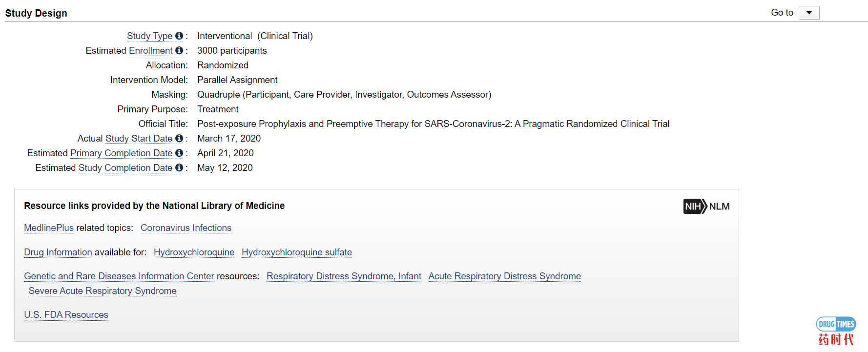Click the Study Completion Date link
868x352 pixels.
(125, 168)
